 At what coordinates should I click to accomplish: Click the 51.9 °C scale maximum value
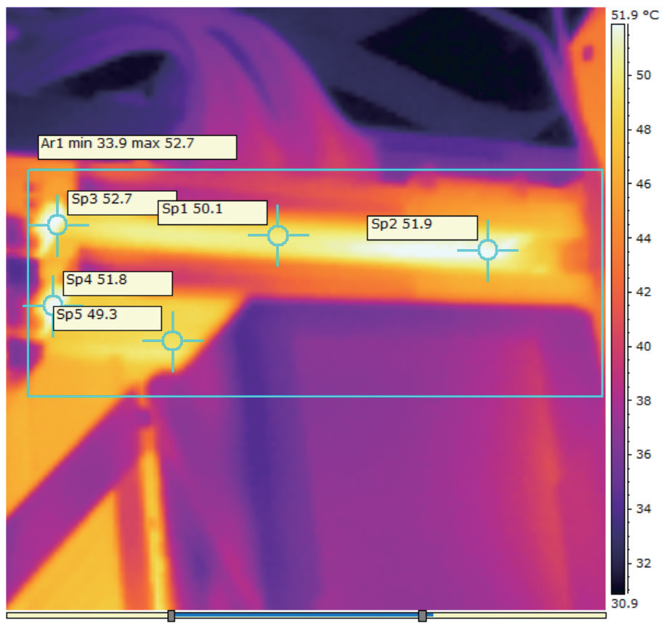tap(635, 15)
